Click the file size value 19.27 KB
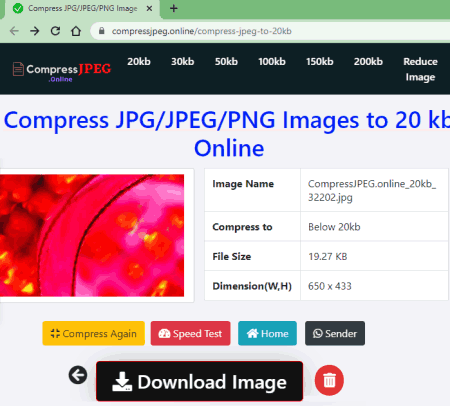This screenshot has width=450, height=406. 328,256
